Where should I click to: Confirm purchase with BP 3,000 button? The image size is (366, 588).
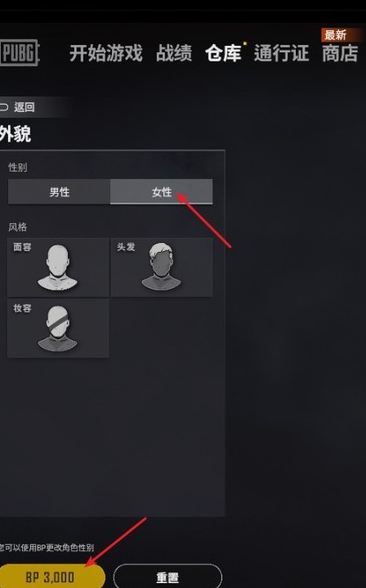pyautogui.click(x=51, y=577)
